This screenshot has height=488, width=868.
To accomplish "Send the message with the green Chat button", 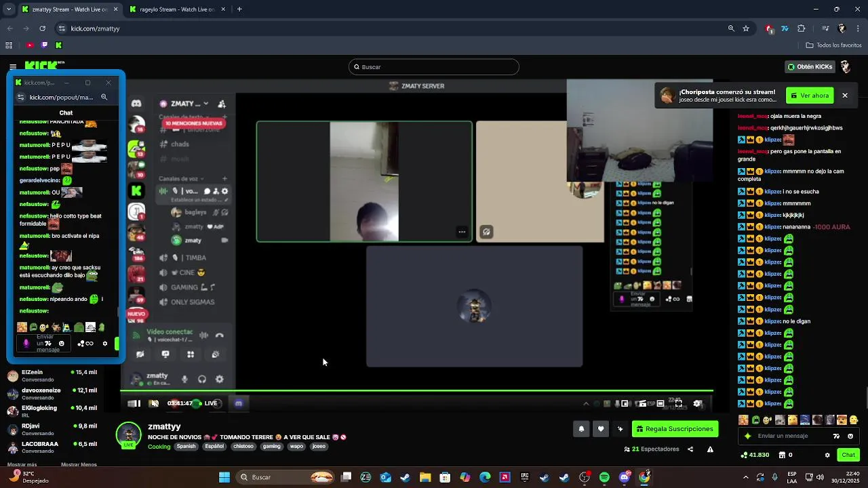I will (848, 455).
